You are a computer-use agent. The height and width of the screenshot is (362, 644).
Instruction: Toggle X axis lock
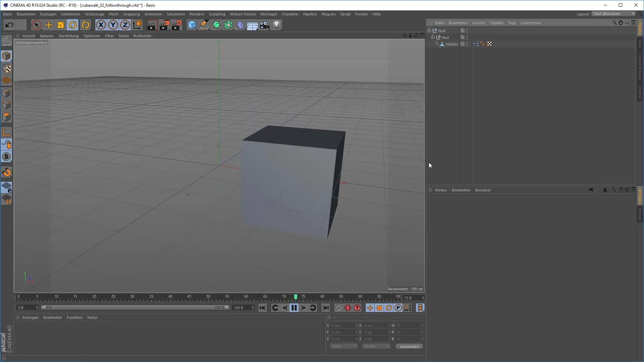[x=101, y=25]
